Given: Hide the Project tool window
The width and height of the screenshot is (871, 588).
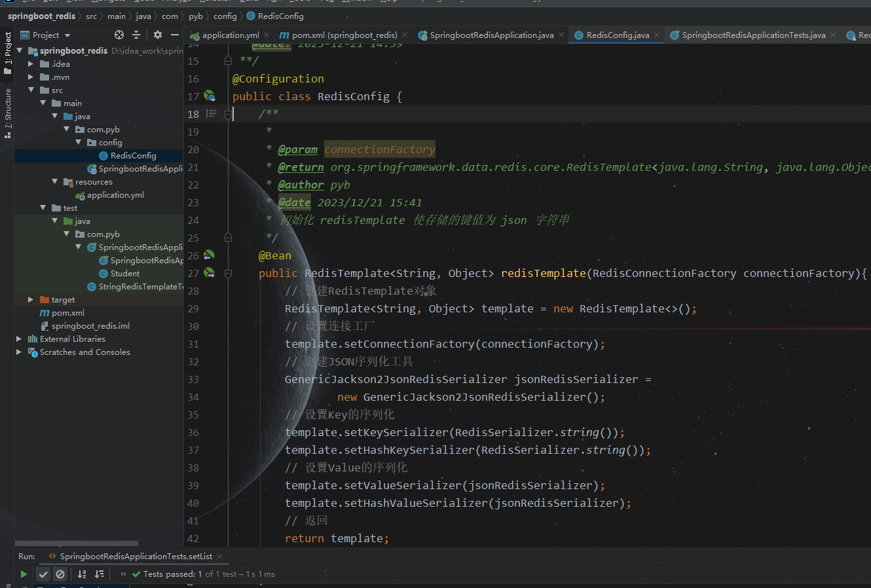Looking at the screenshot, I should [x=175, y=35].
